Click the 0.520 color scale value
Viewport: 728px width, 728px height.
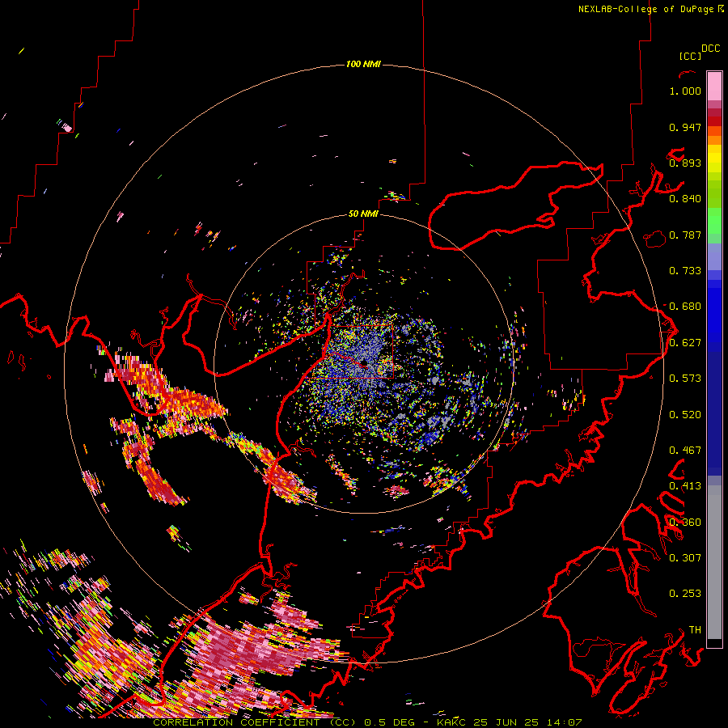[685, 415]
